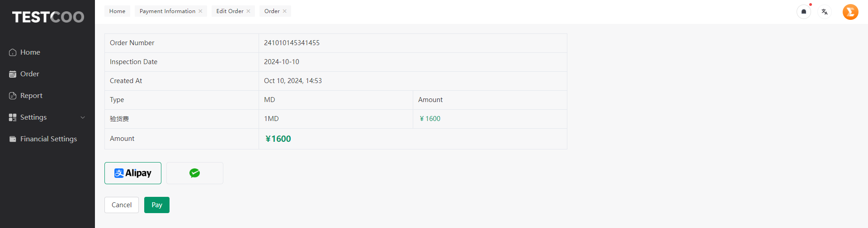This screenshot has width=868, height=228.
Task: Click the notification bell icon
Action: pyautogui.click(x=804, y=12)
